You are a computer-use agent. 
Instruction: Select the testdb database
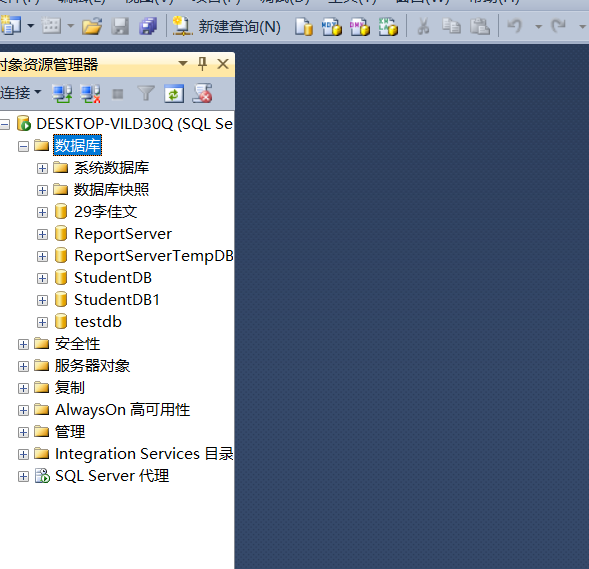(x=98, y=322)
